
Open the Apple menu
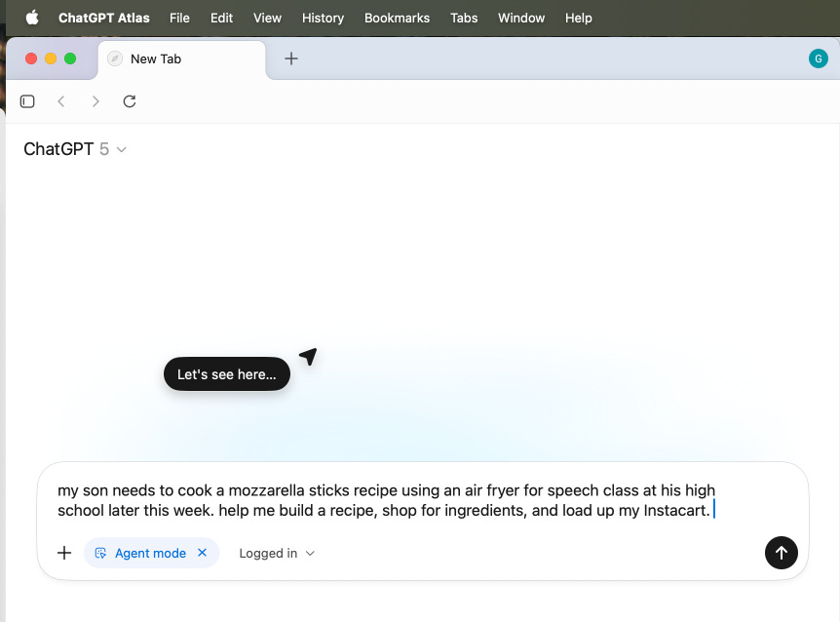[32, 18]
